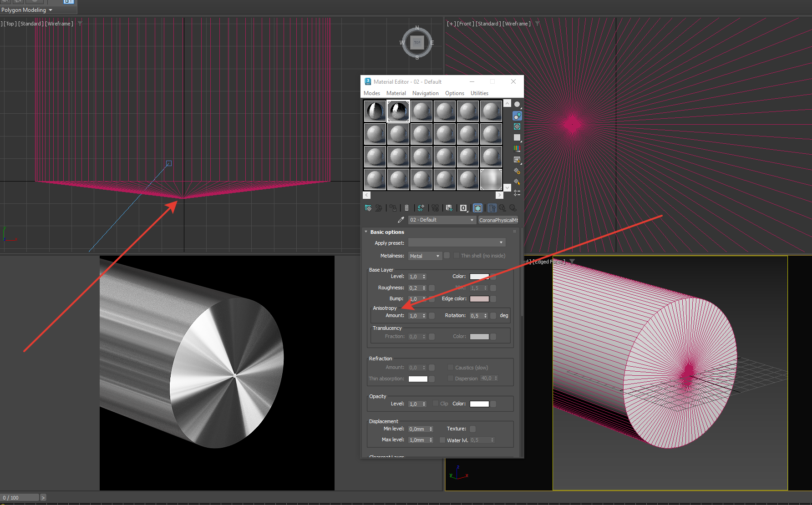Screen dimensions: 812x505
Task: Toggle the checkered Background icon
Action: click(x=517, y=126)
